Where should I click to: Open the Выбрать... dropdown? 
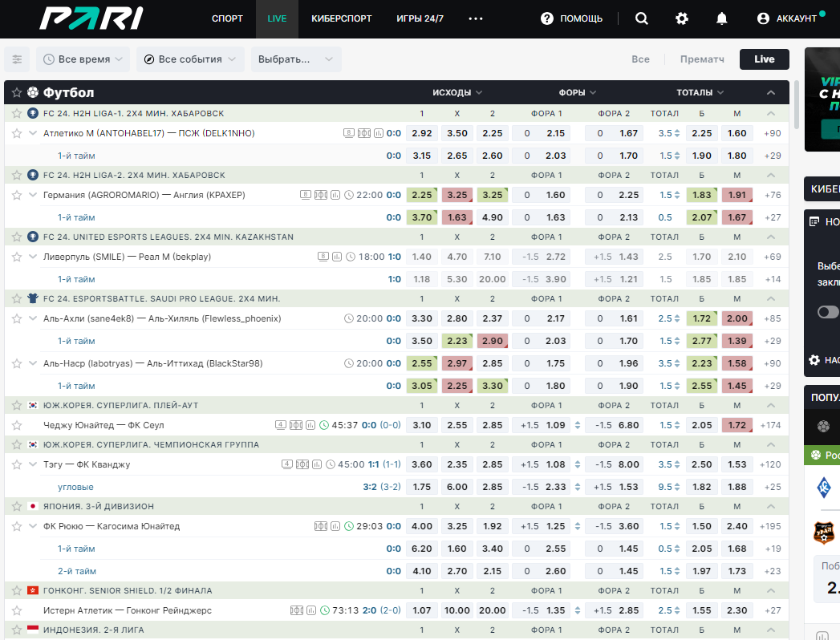tap(296, 59)
